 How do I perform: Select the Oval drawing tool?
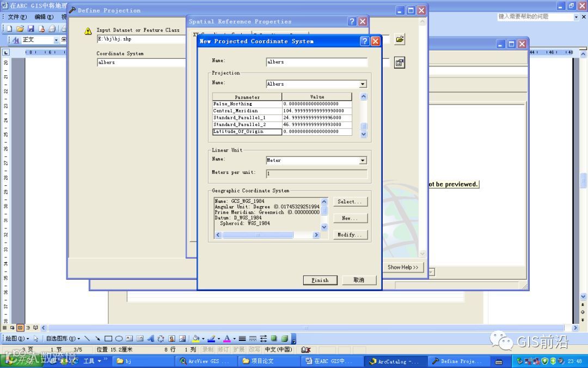coord(119,339)
